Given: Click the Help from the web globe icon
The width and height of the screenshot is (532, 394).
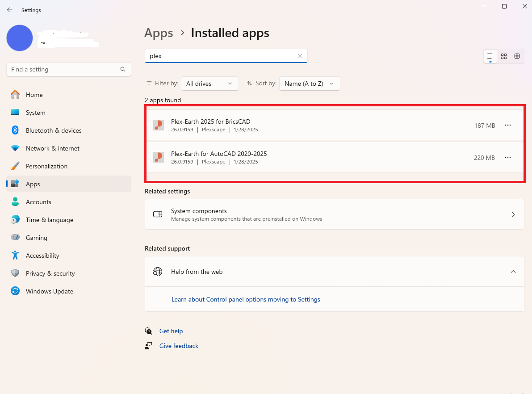Looking at the screenshot, I should pyautogui.click(x=157, y=272).
